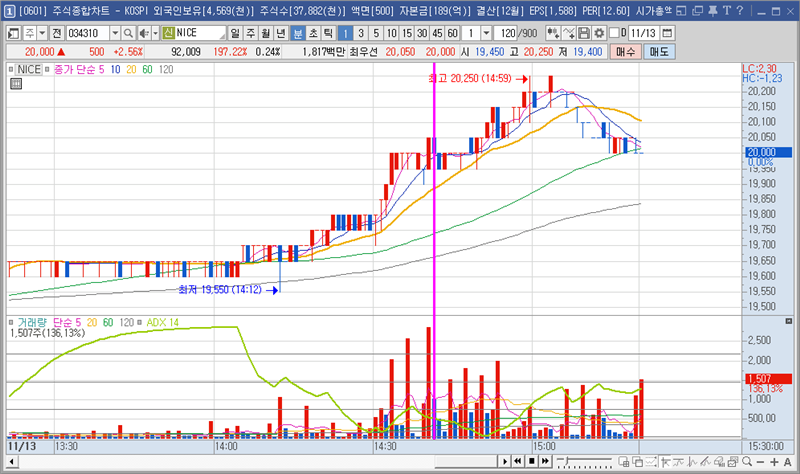Viewport: 800px width, 474px height.
Task: Select the 분 (minute) chart period toggle
Action: coord(298,33)
